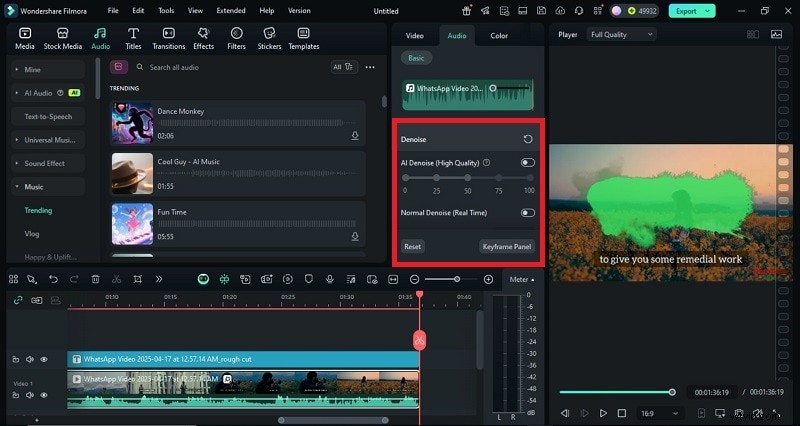Select the crop tool in timeline toolbar
The height and width of the screenshot is (426, 800).
138,279
